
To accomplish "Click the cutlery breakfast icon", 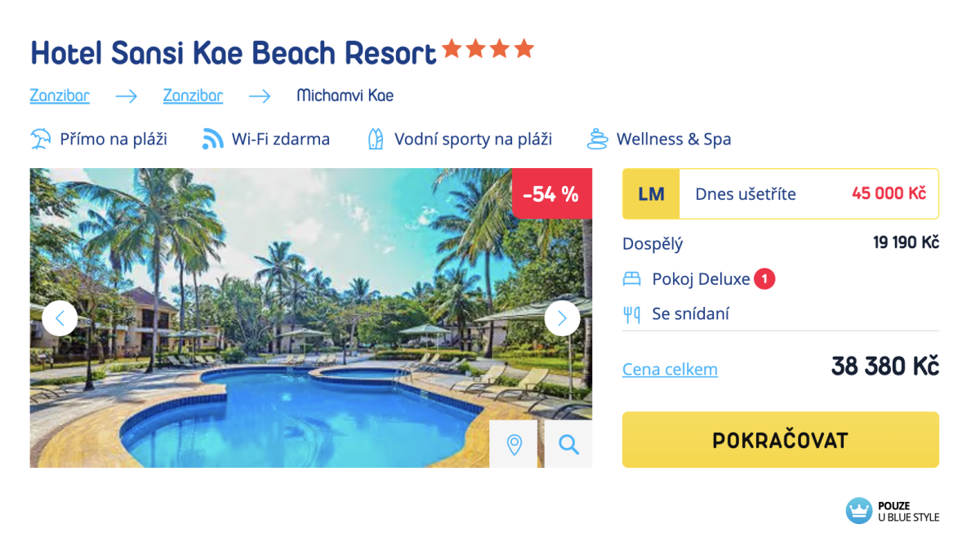I will (631, 314).
